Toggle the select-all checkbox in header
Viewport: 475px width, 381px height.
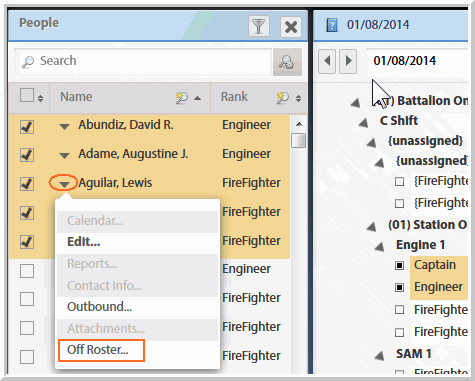tap(27, 95)
